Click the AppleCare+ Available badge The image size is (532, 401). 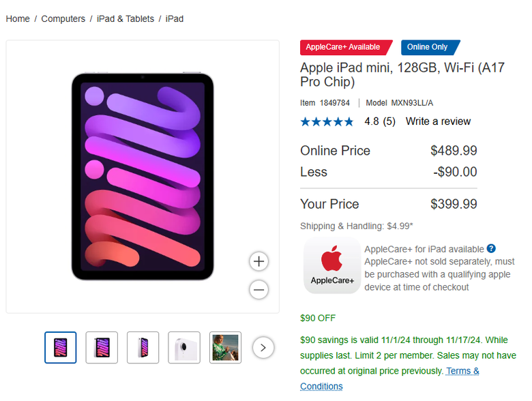[x=346, y=47]
